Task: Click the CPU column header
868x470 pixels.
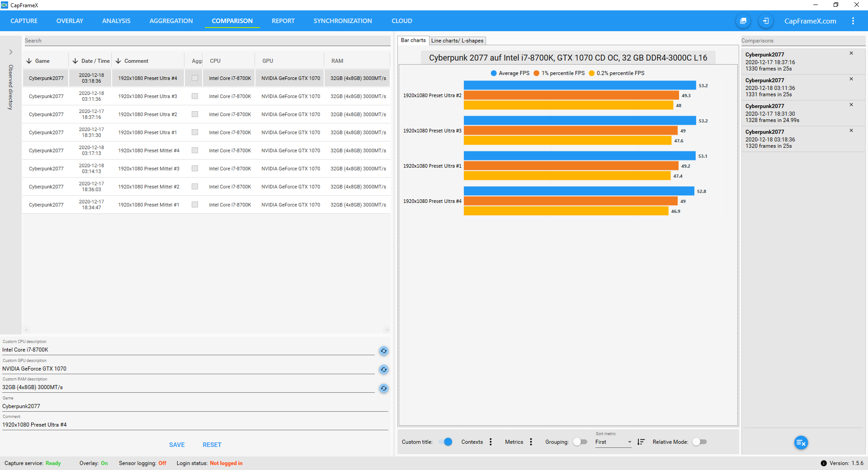Action: click(215, 61)
